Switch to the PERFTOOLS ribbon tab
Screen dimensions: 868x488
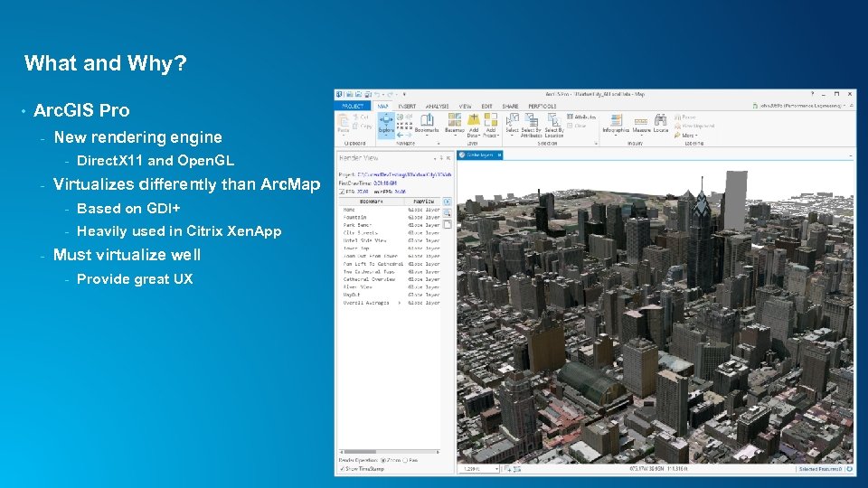[542, 107]
